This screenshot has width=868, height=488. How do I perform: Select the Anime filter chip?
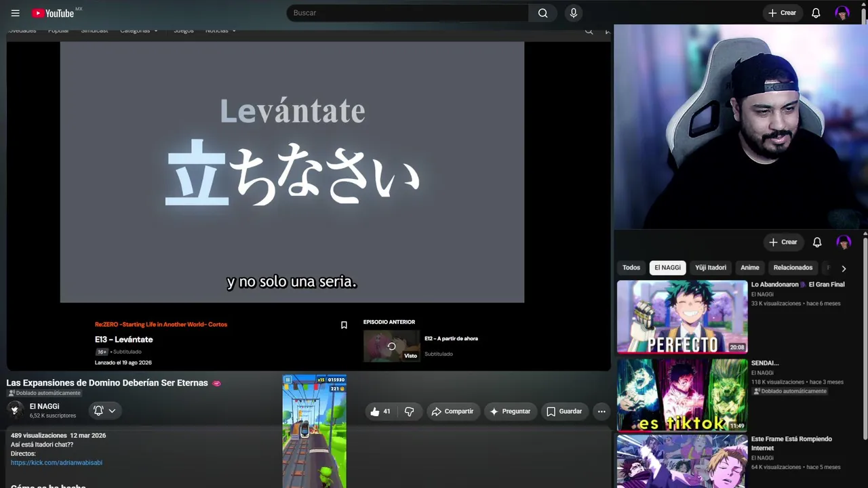pos(750,268)
